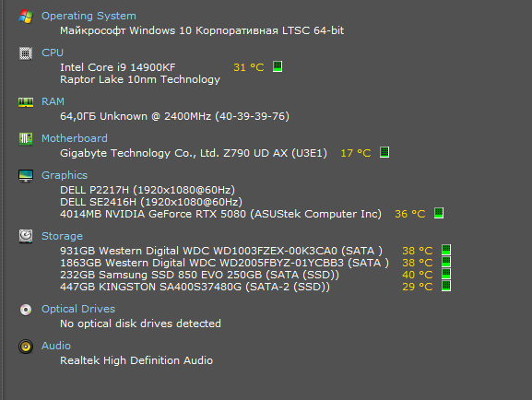The image size is (532, 400).
Task: Open the Operating System section link
Action: tap(89, 16)
